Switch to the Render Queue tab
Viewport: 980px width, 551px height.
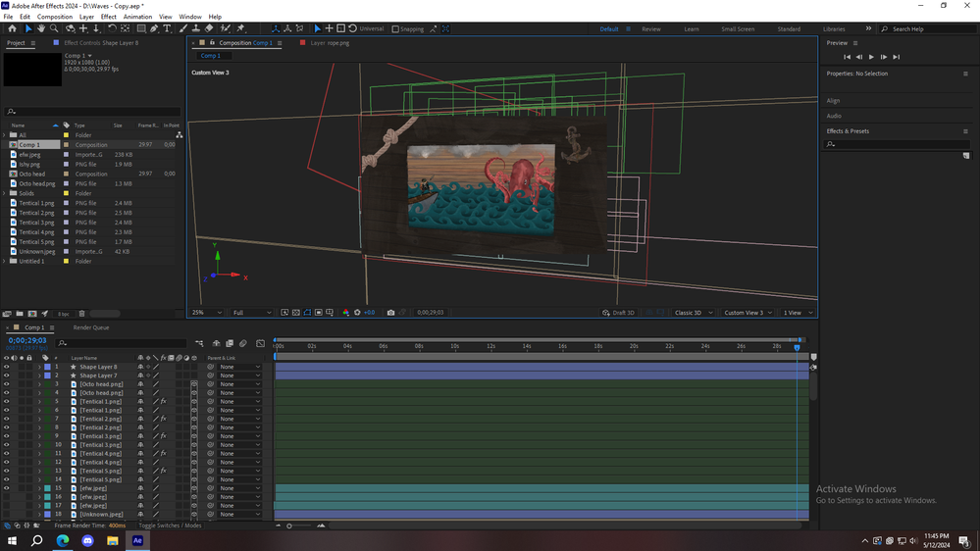(91, 327)
